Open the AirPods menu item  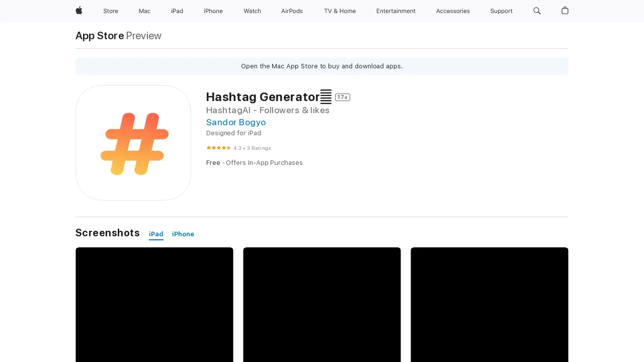292,11
